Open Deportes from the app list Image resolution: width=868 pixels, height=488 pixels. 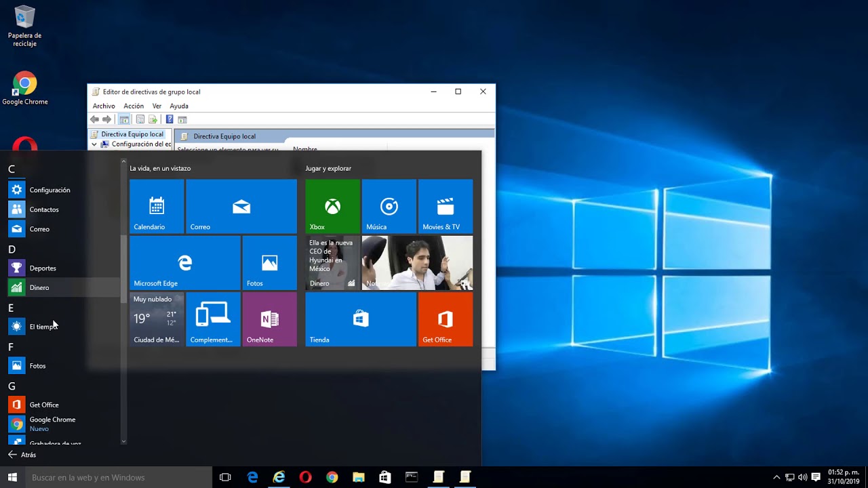64,268
